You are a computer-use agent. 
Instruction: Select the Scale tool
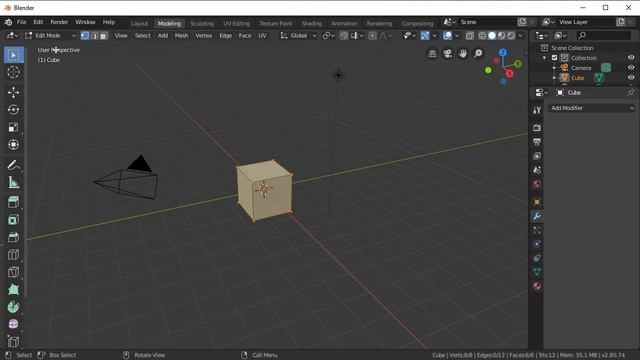pyautogui.click(x=13, y=127)
